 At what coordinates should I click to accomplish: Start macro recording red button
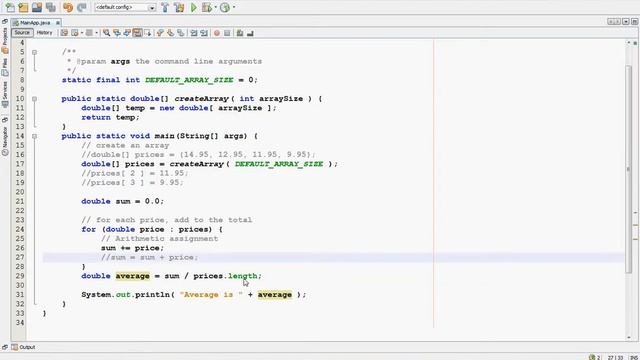(x=217, y=33)
